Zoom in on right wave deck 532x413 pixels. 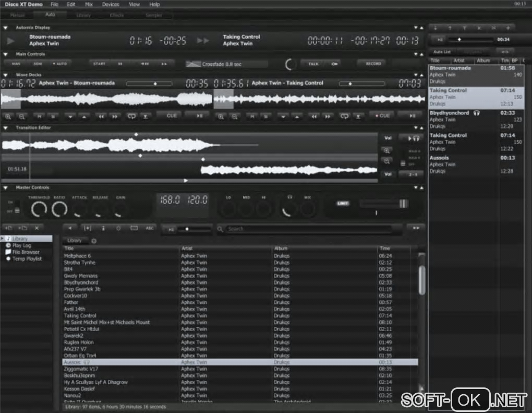point(221,116)
